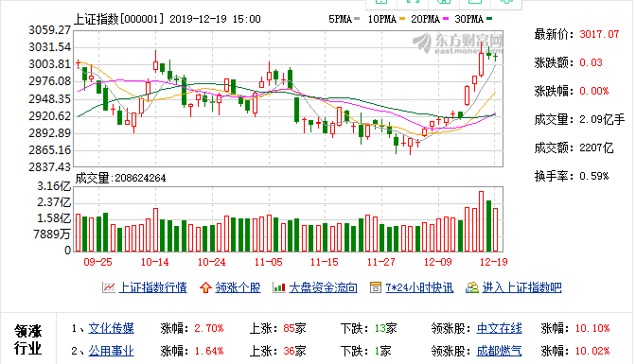Open the 领涨个股 link
Image resolution: width=636 pixels, height=364 pixels.
point(238,287)
